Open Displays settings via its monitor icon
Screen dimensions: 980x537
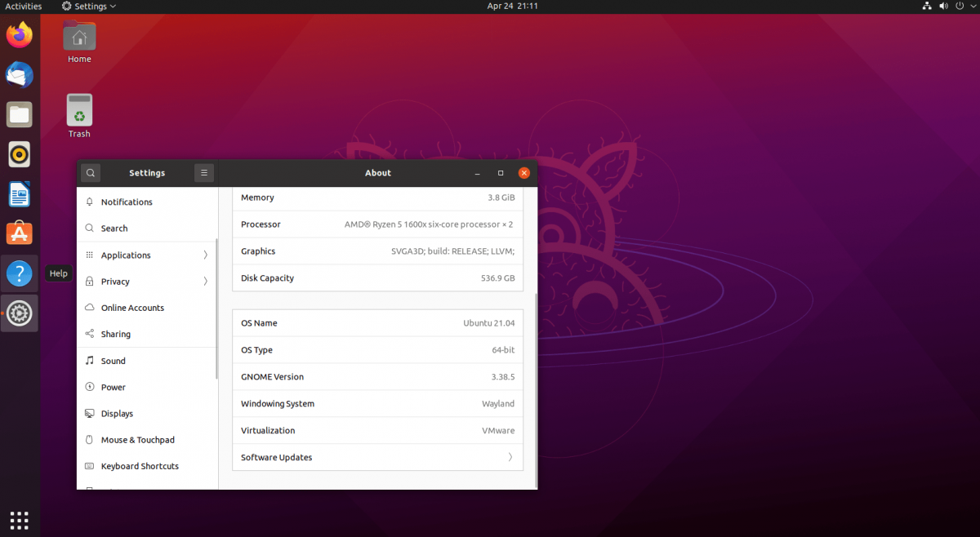click(x=90, y=413)
